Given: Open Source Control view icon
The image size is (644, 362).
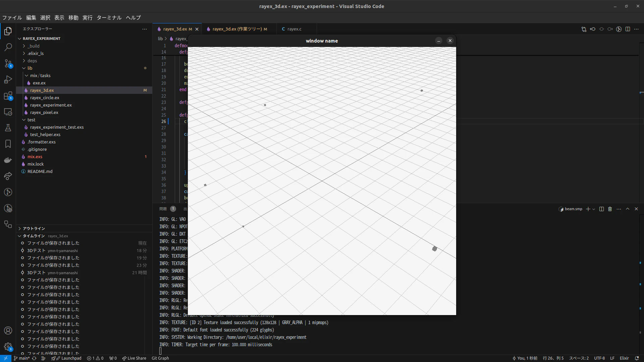Looking at the screenshot, I should 8,63.
